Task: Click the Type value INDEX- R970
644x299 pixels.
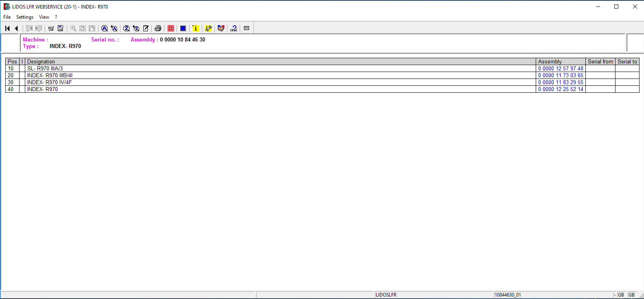Action: click(x=65, y=46)
